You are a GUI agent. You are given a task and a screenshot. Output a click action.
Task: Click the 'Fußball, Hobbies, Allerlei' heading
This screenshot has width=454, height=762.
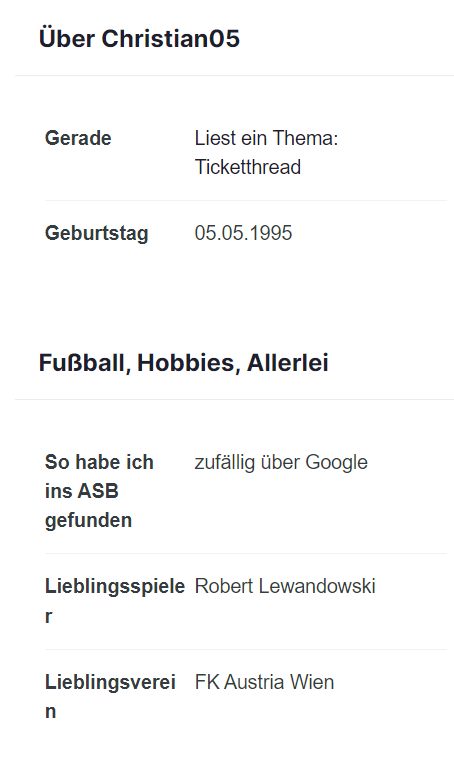click(184, 363)
